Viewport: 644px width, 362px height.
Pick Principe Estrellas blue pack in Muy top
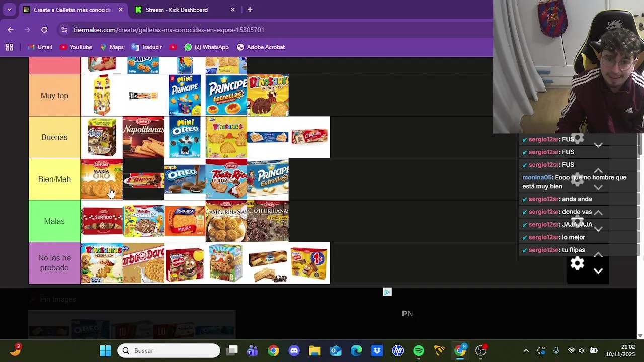click(226, 96)
